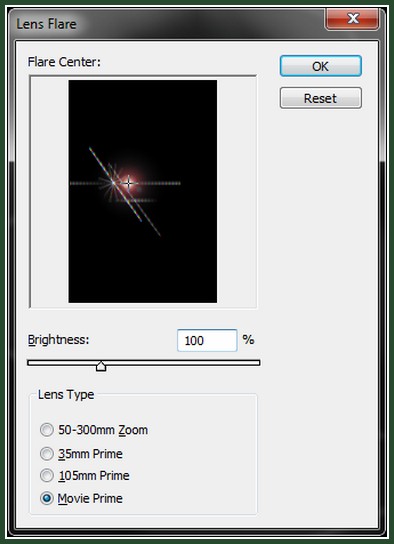Close the Lens Flare dialog
The height and width of the screenshot is (544, 394).
coord(352,18)
